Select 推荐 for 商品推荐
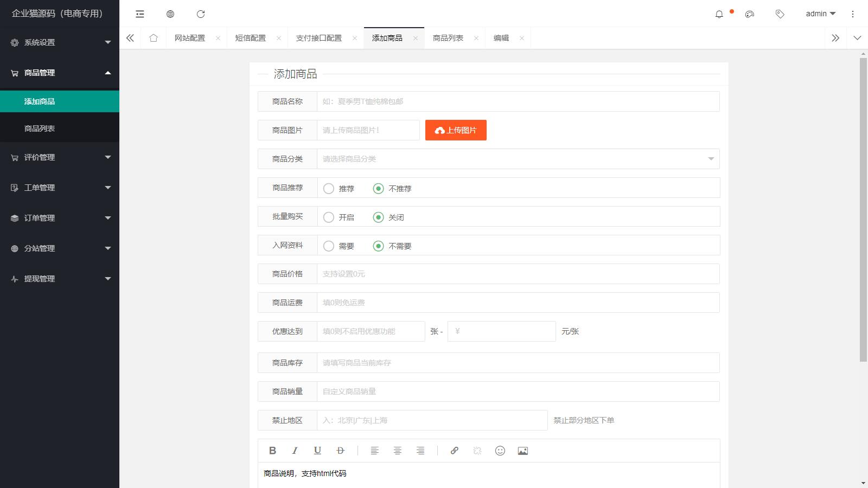Screen dimensions: 868x488 [x=329, y=188]
